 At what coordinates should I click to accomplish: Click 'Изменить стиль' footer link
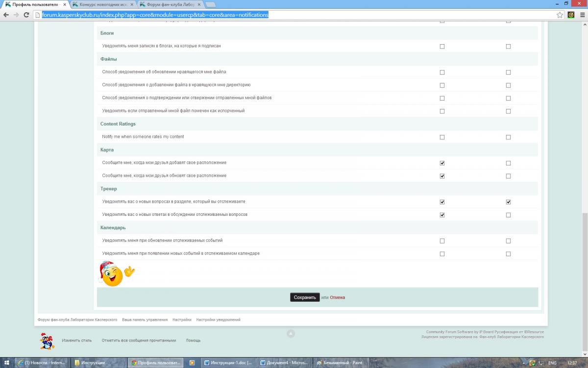click(x=77, y=341)
